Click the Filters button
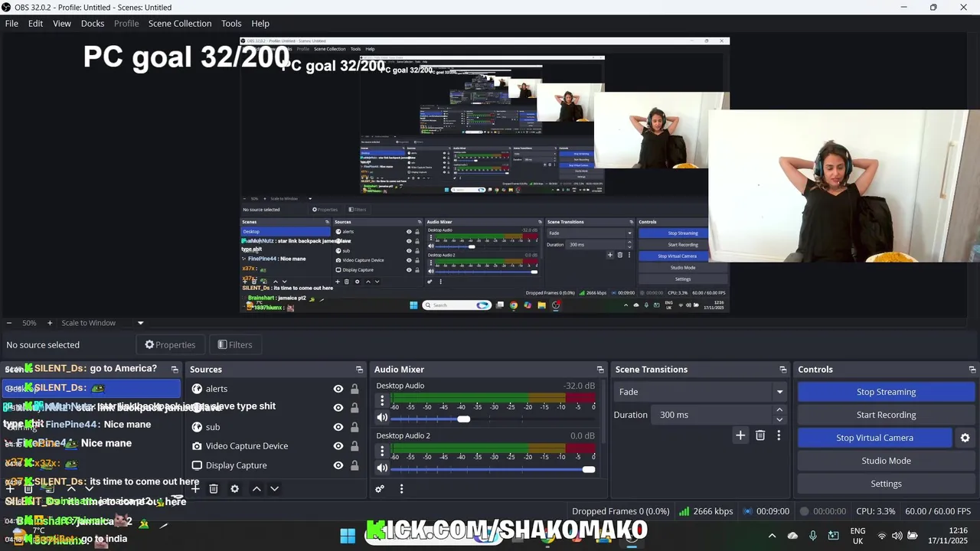The height and width of the screenshot is (551, 980). pos(234,345)
